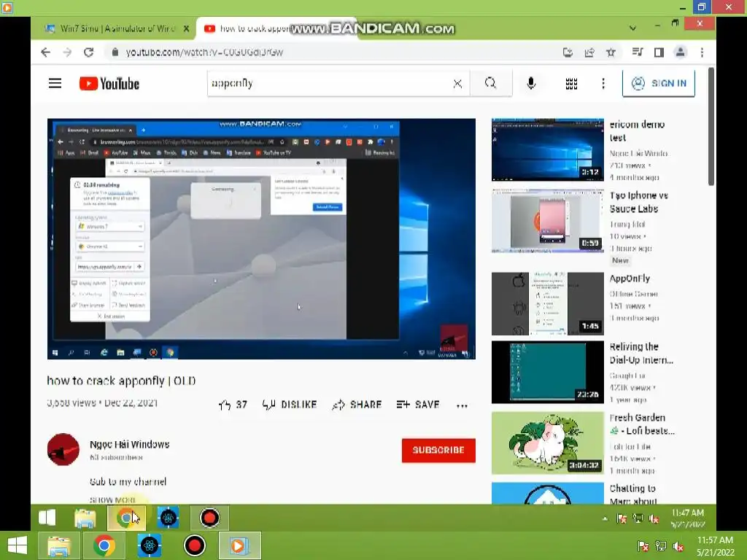747x560 pixels.
Task: Click Chrome icon on inner taskbar
Action: tap(125, 518)
